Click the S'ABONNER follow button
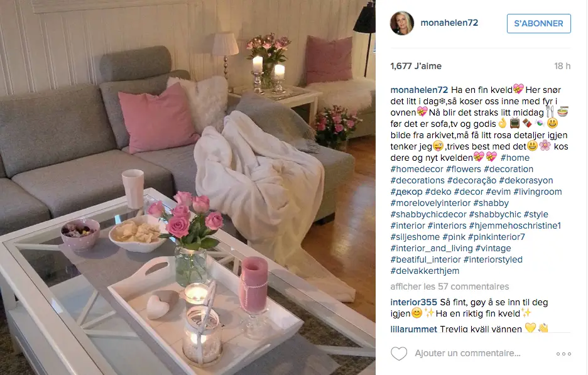The image size is (588, 375). [539, 24]
